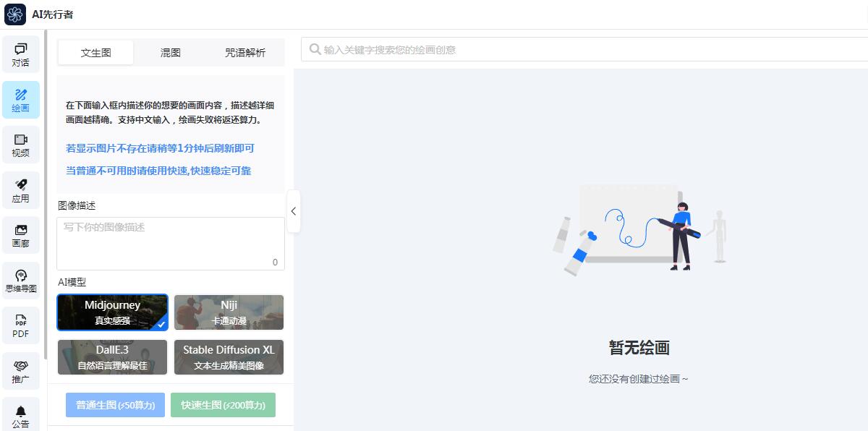Image resolution: width=868 pixels, height=431 pixels.
Task: Switch to the 混图 tab
Action: (170, 53)
